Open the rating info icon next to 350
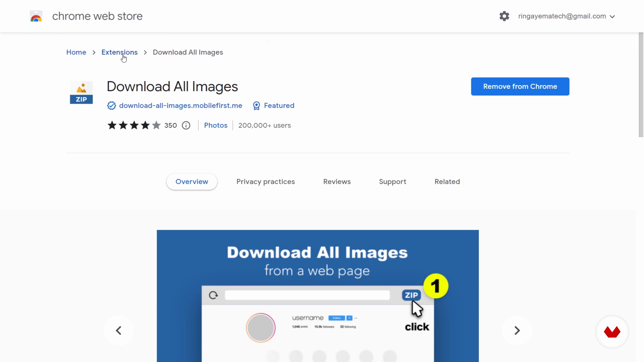644x362 pixels. point(186,125)
